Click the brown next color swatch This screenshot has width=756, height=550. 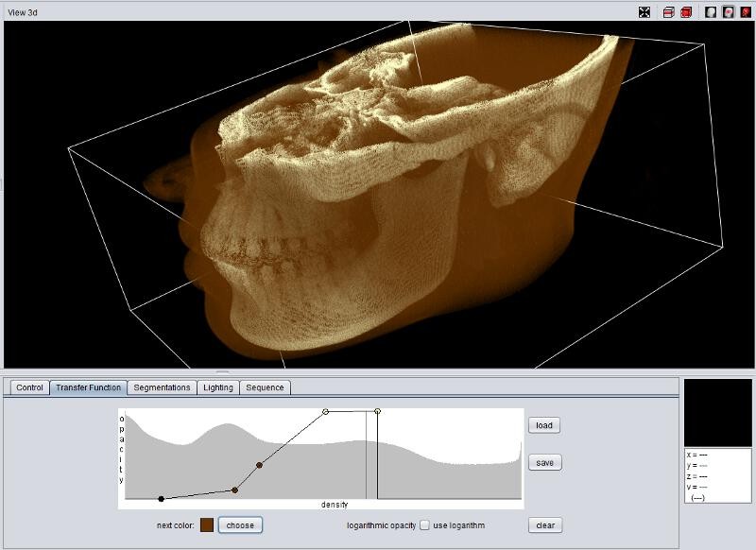[207, 525]
